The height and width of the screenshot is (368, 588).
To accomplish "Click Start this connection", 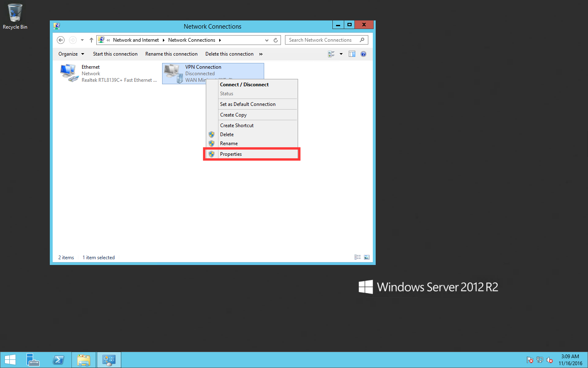I will tap(115, 54).
